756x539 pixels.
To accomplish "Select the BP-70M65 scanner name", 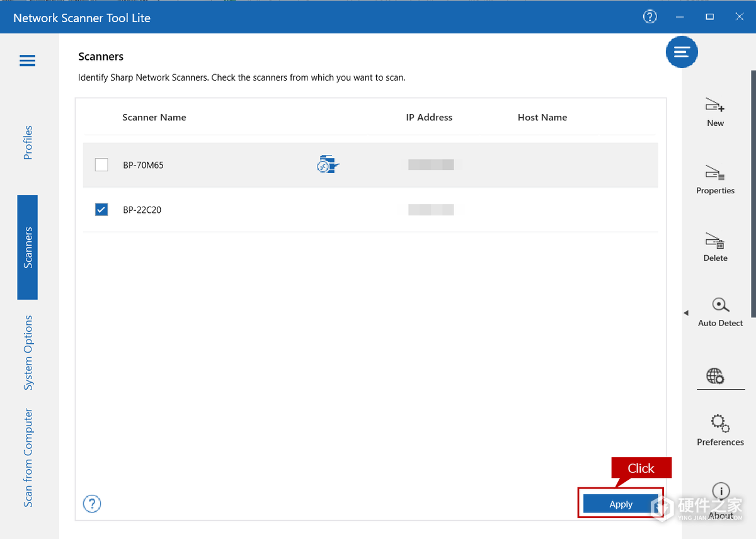I will tap(143, 166).
